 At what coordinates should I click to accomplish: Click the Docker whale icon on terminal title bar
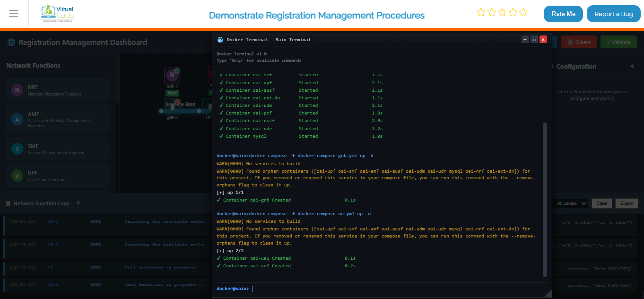pos(220,40)
